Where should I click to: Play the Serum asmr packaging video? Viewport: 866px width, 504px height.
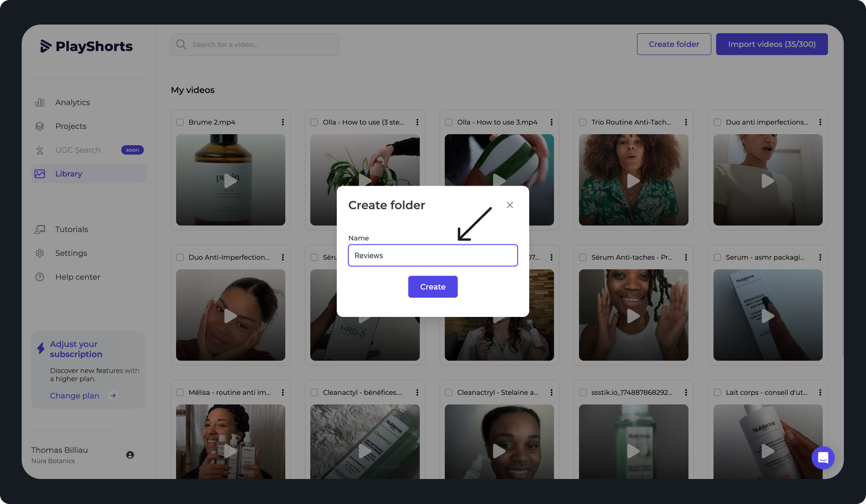click(768, 316)
